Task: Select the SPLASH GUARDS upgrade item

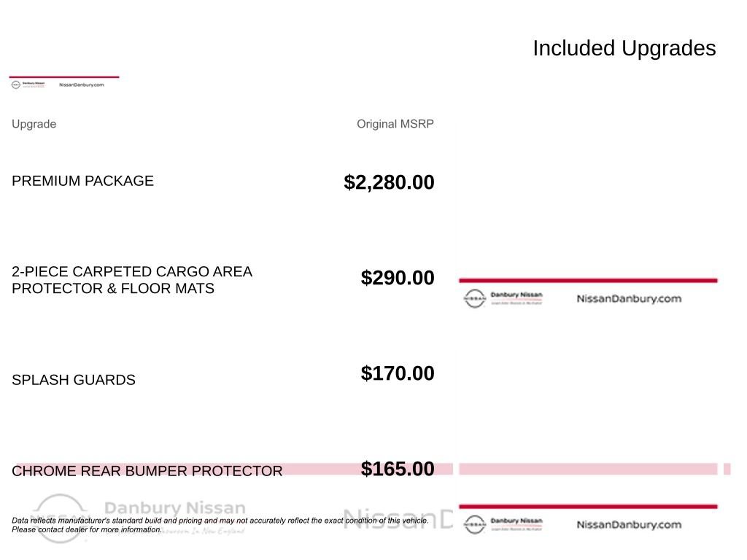Action: [74, 380]
